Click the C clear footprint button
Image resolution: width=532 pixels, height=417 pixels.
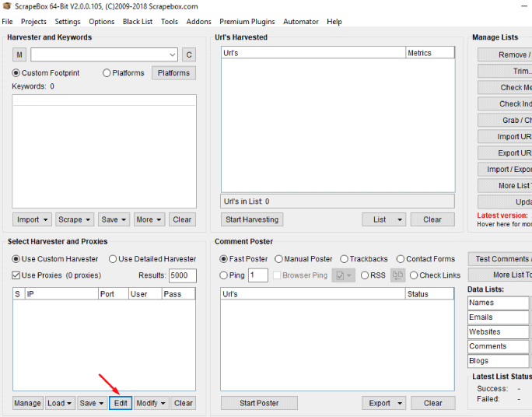(189, 54)
